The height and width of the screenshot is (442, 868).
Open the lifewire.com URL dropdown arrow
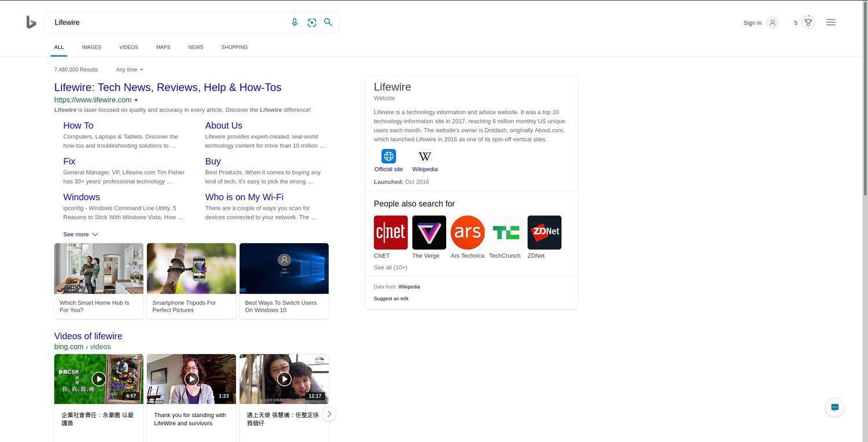137,100
